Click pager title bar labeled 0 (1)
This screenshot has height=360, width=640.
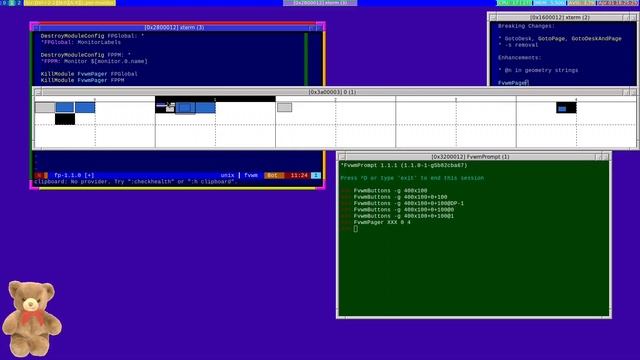(332, 92)
